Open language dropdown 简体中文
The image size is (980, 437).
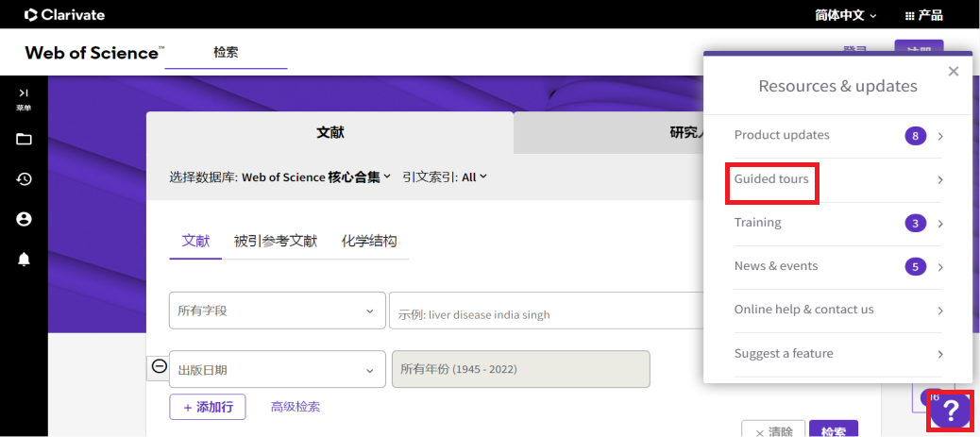coord(846,16)
